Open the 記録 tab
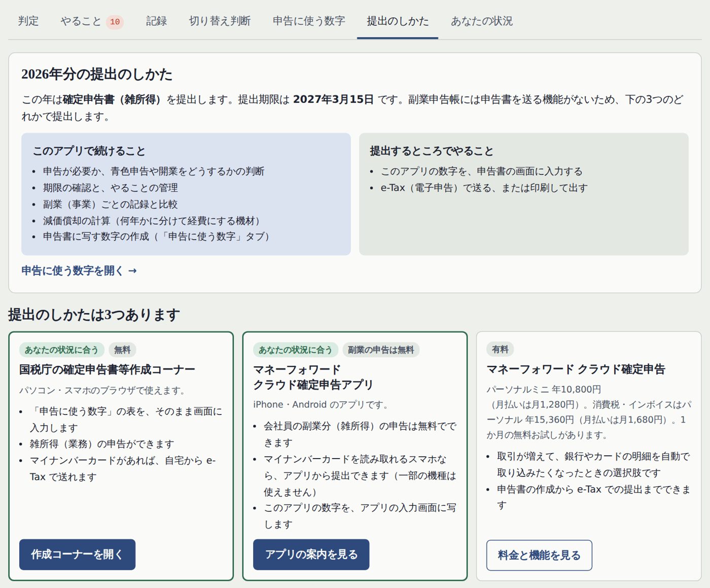This screenshot has height=588, width=710. [156, 21]
